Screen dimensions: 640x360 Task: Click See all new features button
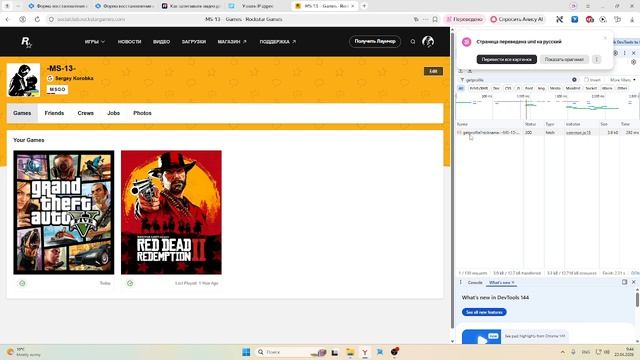(484, 312)
